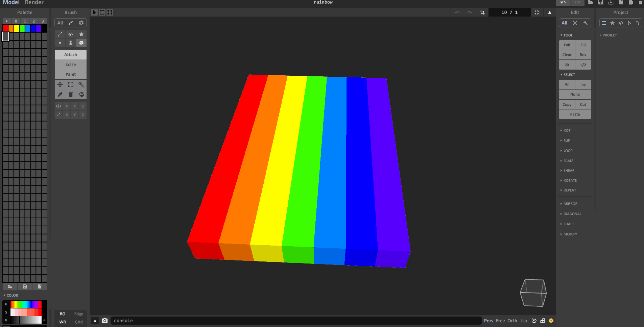
Task: Activate the Move tool icon
Action: [x=60, y=84]
